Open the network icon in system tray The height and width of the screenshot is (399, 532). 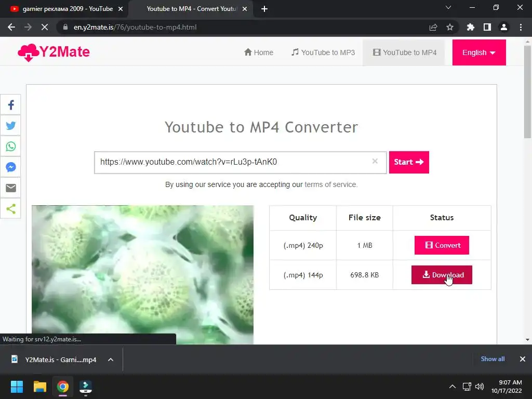(467, 387)
